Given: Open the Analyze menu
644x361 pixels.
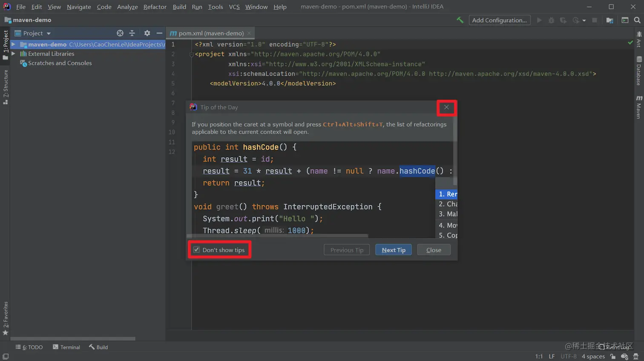Looking at the screenshot, I should coord(127,7).
